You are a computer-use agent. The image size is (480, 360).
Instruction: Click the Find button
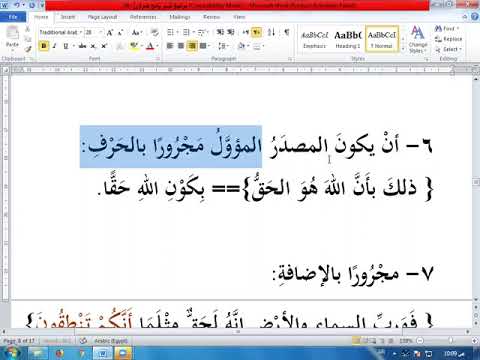[x=447, y=29]
